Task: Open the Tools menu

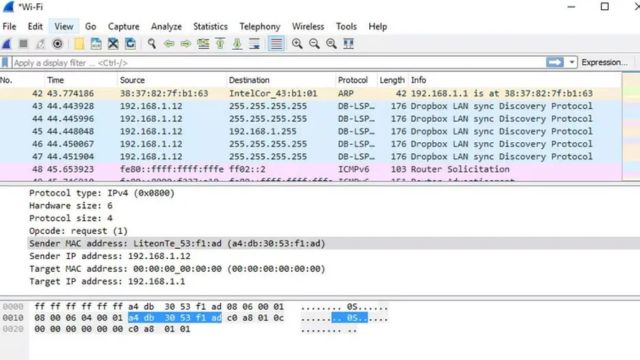Action: [x=346, y=27]
